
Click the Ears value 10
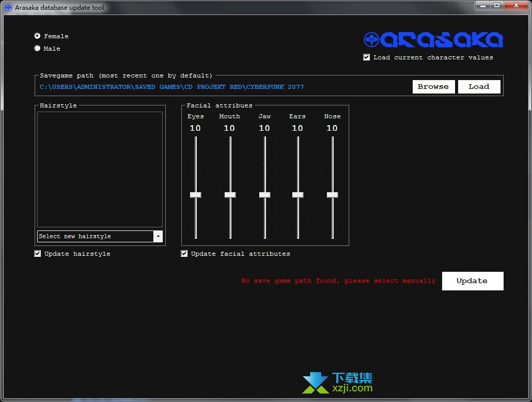(x=298, y=128)
